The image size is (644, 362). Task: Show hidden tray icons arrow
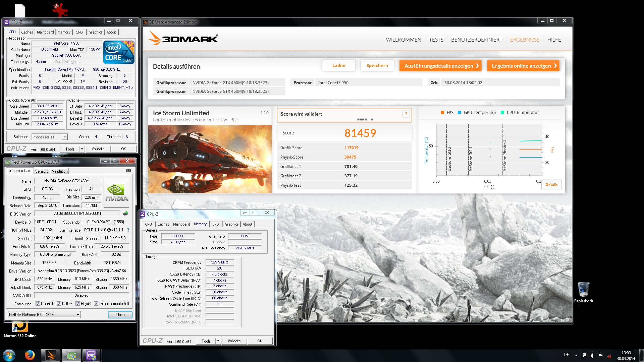pos(576,356)
